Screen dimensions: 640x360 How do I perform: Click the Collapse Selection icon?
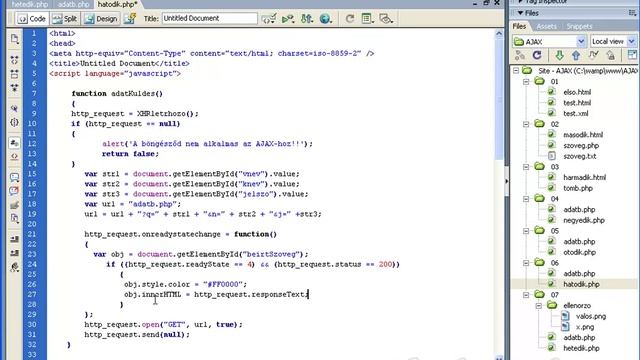(x=15, y=74)
